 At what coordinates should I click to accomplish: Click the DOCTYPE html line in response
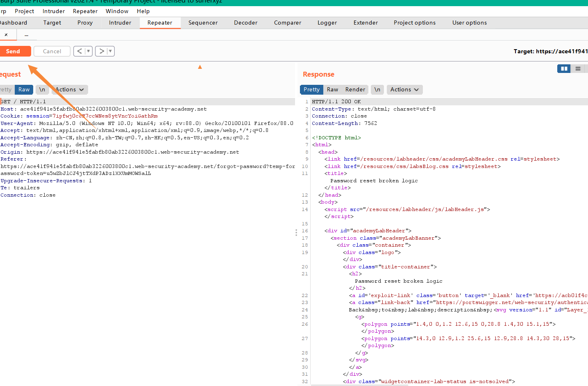[336, 138]
